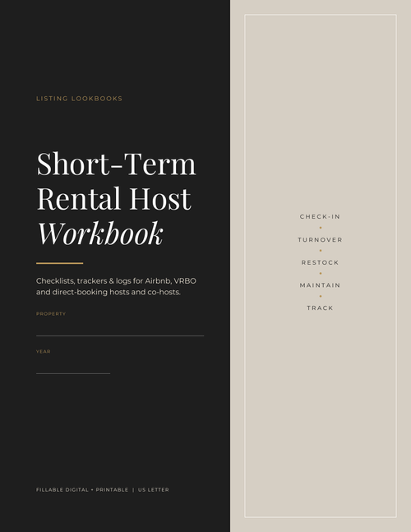Click the 'PROPERTY' field label

coord(51,314)
